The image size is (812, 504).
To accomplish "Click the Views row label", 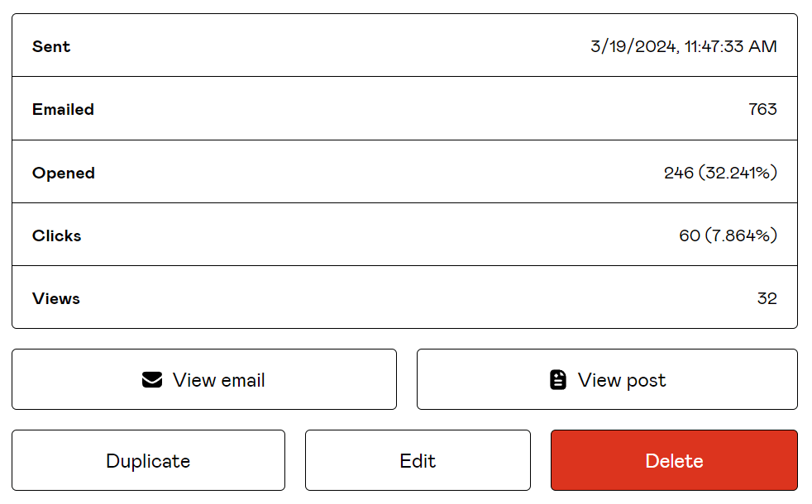I will (x=56, y=298).
